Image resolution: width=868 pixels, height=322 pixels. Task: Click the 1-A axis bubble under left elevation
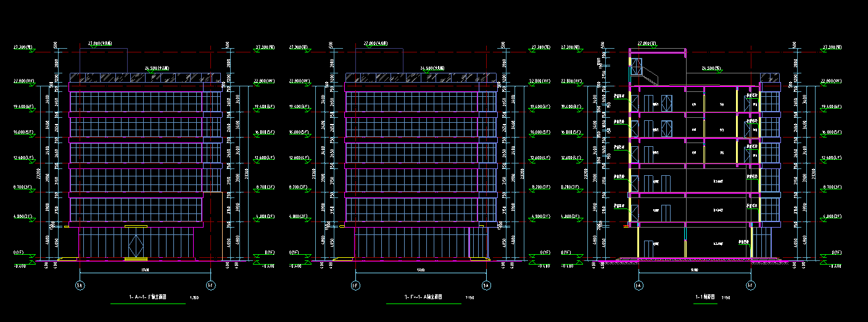click(80, 286)
